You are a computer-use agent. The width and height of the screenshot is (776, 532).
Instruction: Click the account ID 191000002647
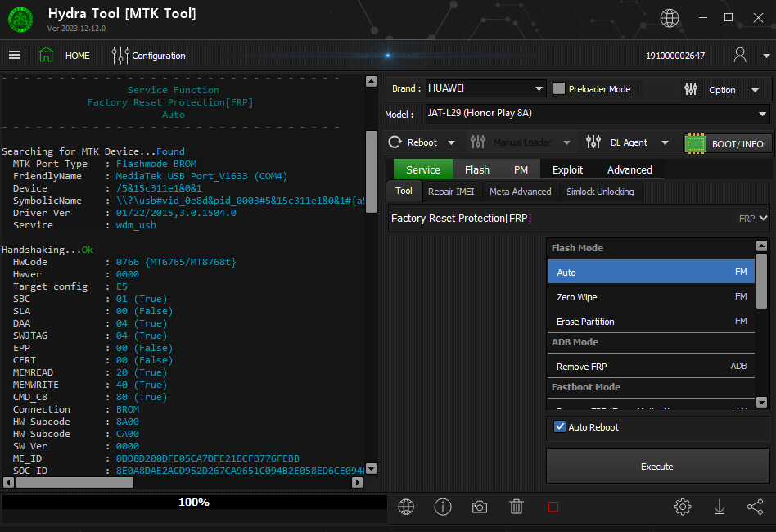(675, 56)
